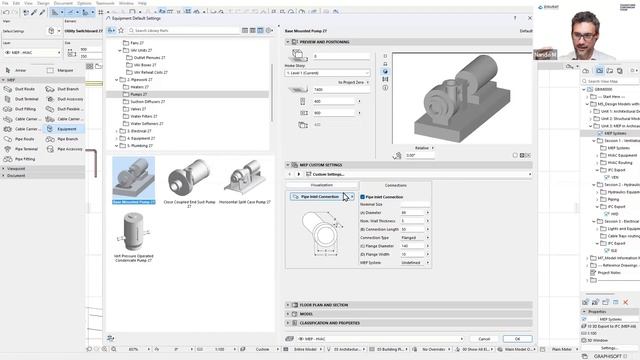Screen dimensions: 640x360
Task: Click the search icon in library search
Action: pyautogui.click(x=131, y=31)
